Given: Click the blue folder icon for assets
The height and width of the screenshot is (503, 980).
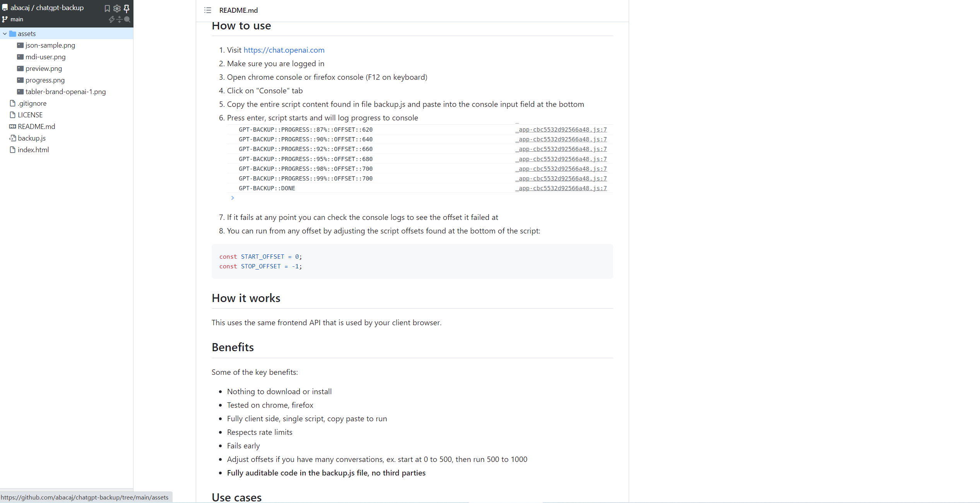Looking at the screenshot, I should (x=13, y=34).
